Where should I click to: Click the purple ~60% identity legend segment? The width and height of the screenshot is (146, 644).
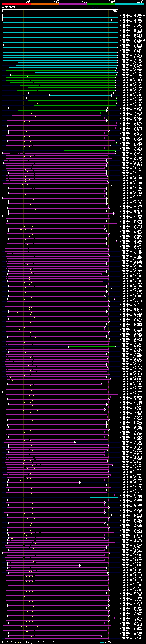click(x=73, y=4)
